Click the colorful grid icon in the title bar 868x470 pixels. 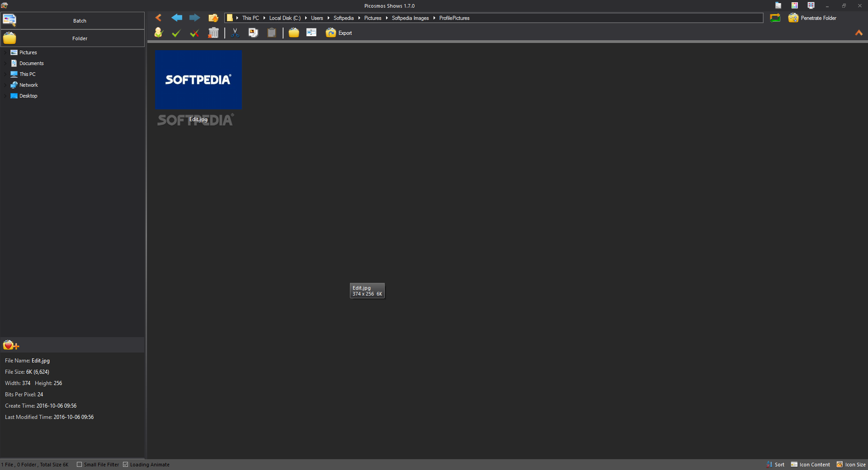[795, 5]
